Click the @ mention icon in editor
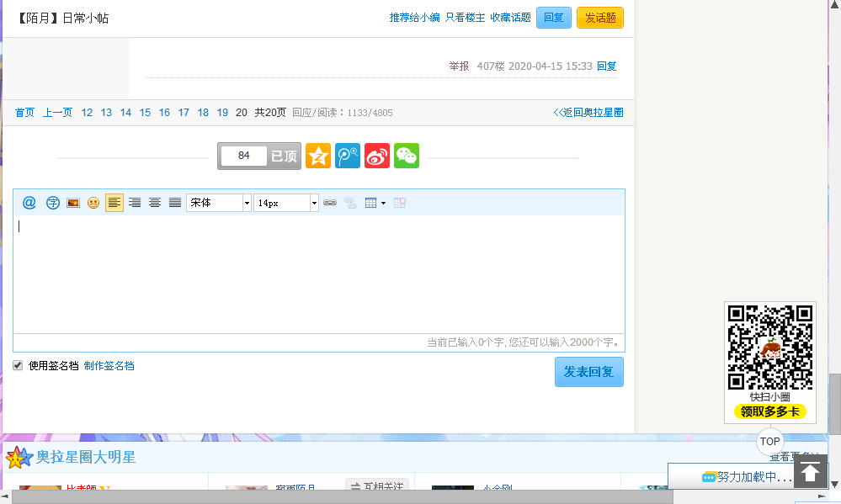 click(29, 203)
